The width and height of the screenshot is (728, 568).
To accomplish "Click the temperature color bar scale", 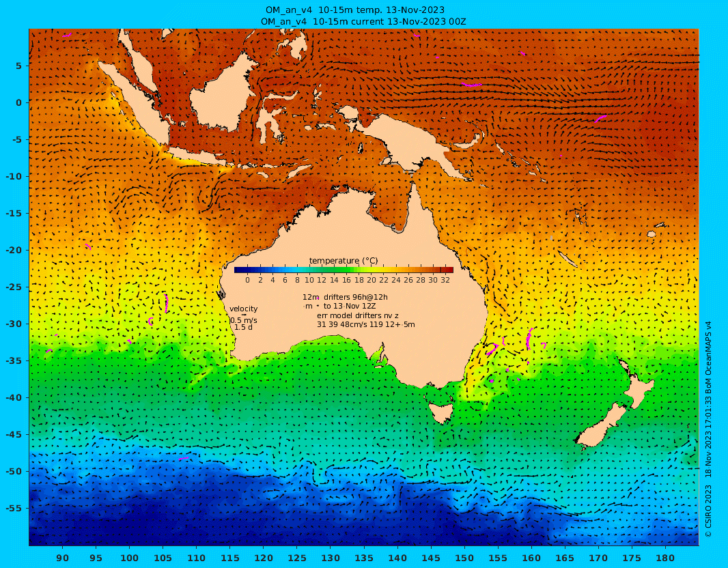I will 344,270.
